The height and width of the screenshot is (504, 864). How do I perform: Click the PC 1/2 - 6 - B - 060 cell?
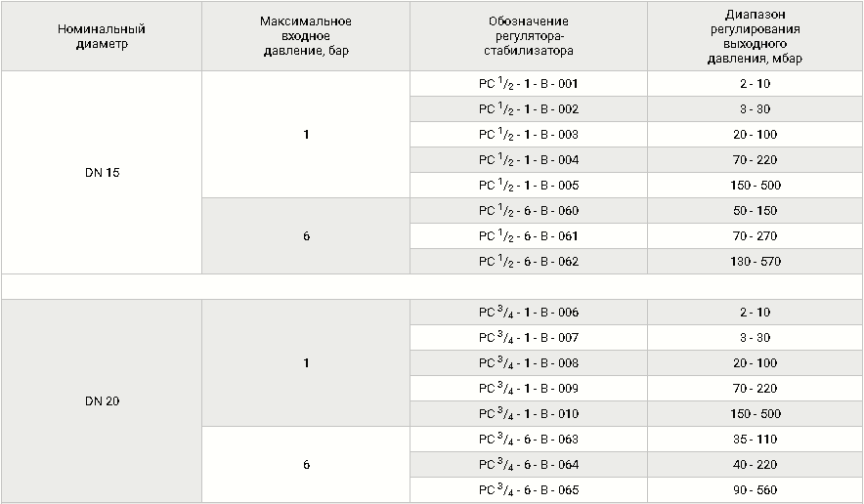(x=529, y=210)
